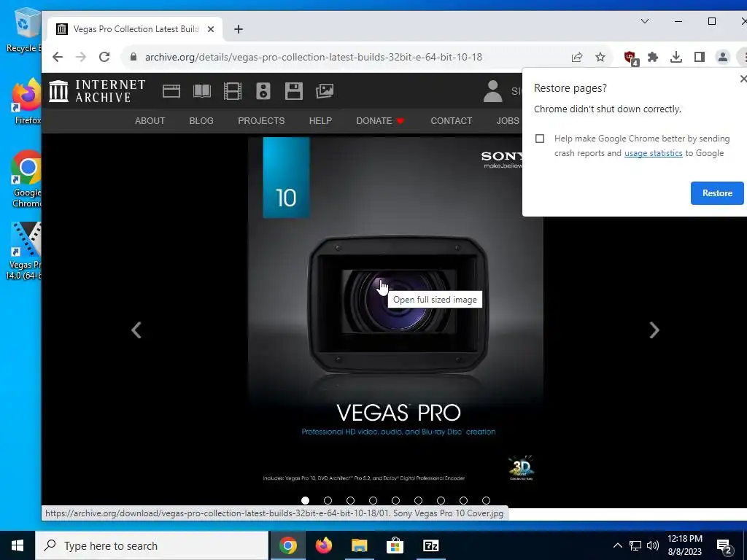The width and height of the screenshot is (747, 560).
Task: Open a new tab with plus button
Action: 239,29
